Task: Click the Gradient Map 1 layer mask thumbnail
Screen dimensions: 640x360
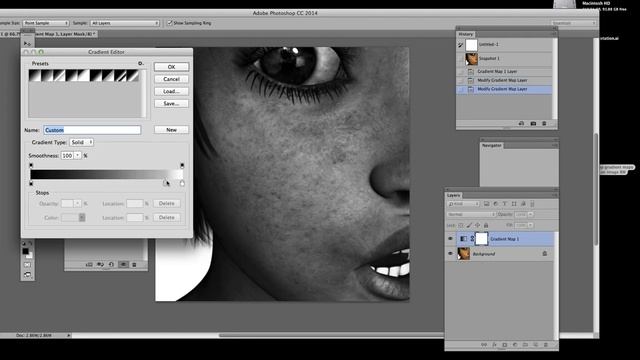Action: click(482, 239)
